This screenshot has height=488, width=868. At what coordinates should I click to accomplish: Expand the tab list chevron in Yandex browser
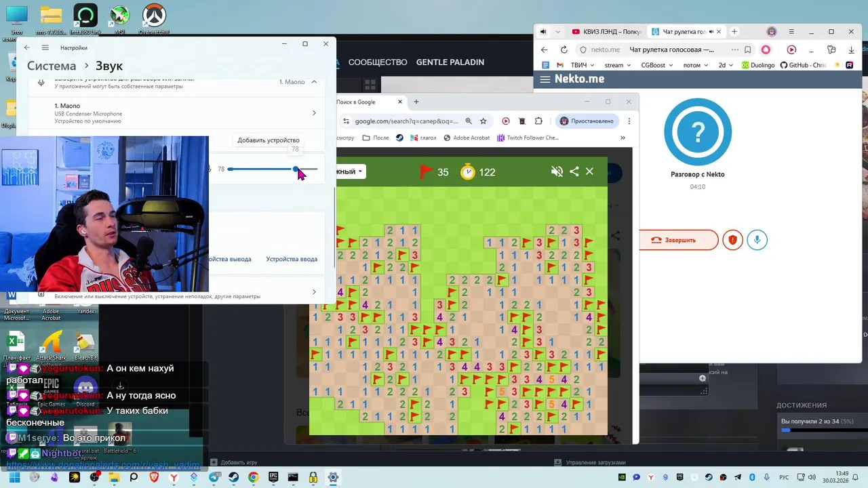point(558,32)
